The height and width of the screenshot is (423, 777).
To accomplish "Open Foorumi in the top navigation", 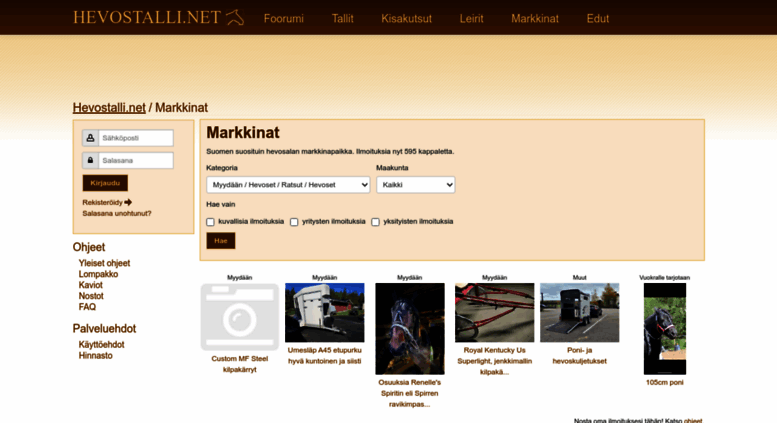I will coord(283,19).
